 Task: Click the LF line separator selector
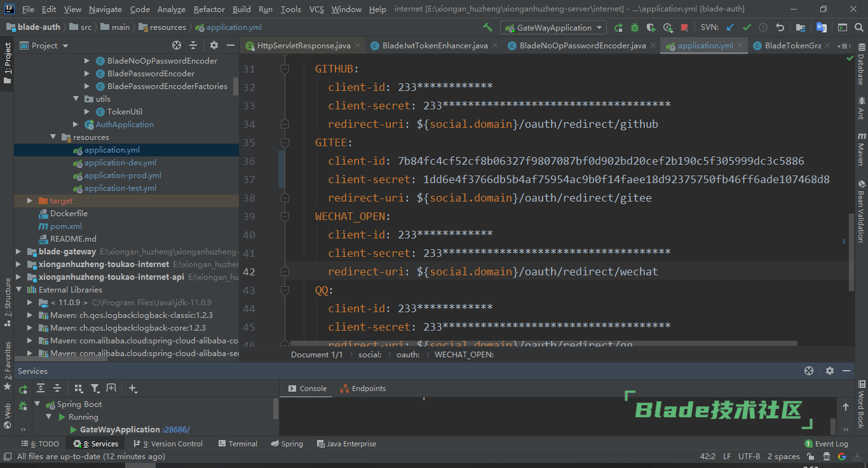(x=727, y=457)
